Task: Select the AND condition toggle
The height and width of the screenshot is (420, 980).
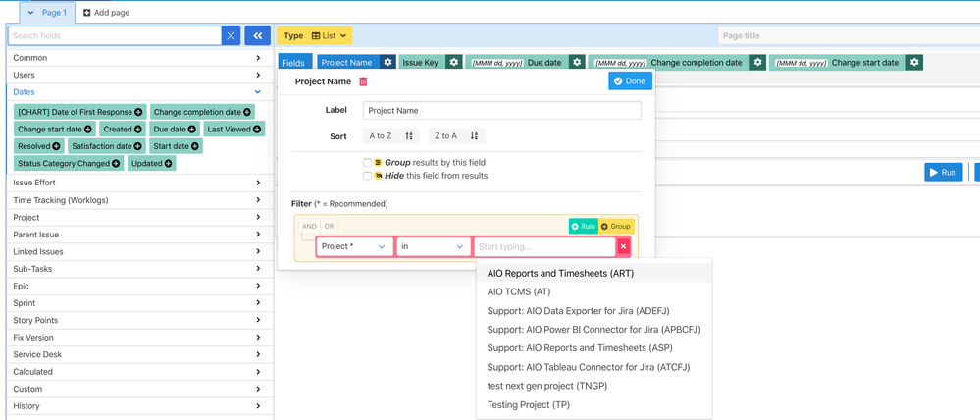Action: [309, 226]
